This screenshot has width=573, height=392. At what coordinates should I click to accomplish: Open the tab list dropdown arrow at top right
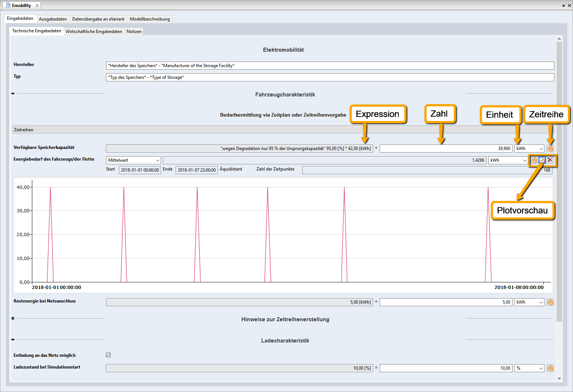pos(563,6)
